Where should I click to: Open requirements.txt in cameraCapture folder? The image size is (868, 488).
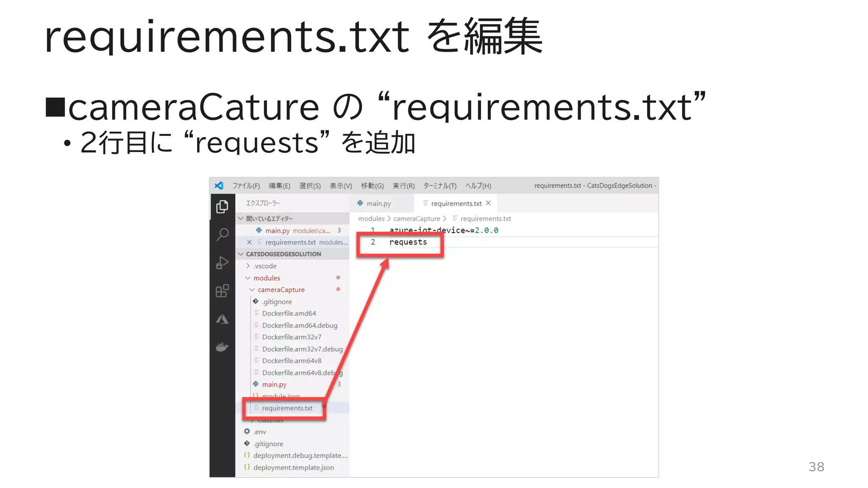[292, 408]
